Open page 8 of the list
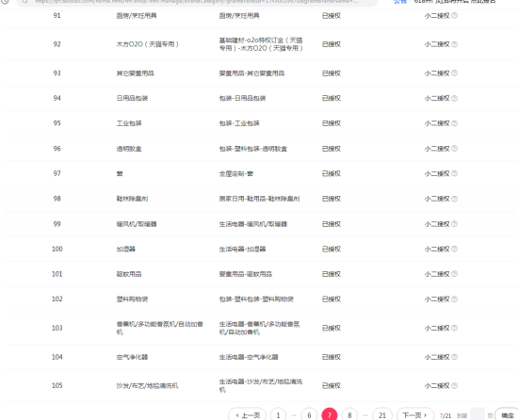This screenshot has height=420, width=518. tap(349, 415)
